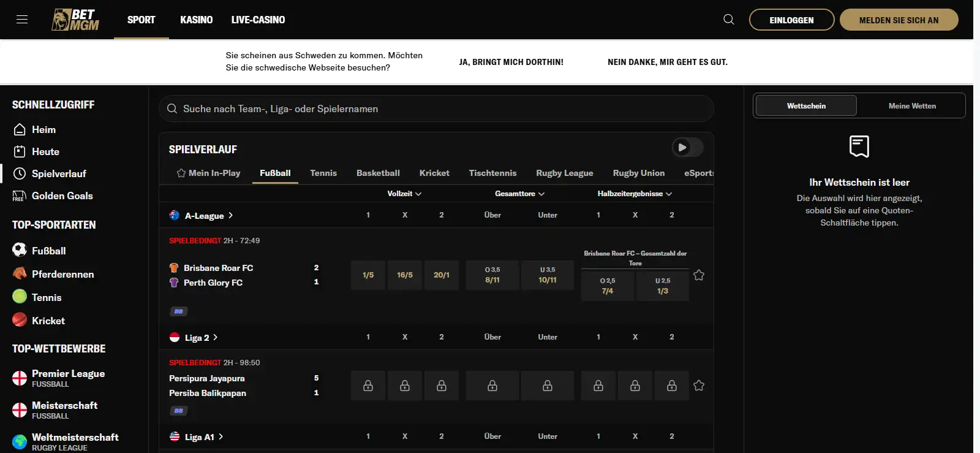Select the Tennis tab in Spielverlauf
The image size is (980, 453).
tap(323, 173)
